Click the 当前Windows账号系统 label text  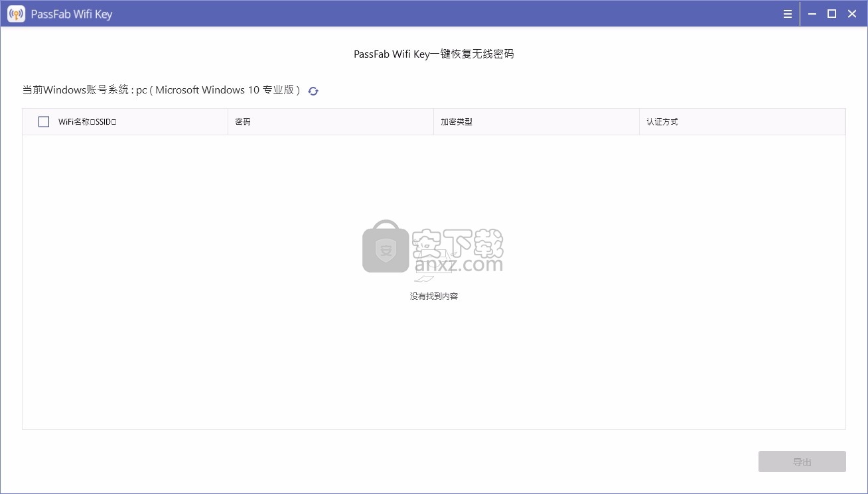click(161, 90)
